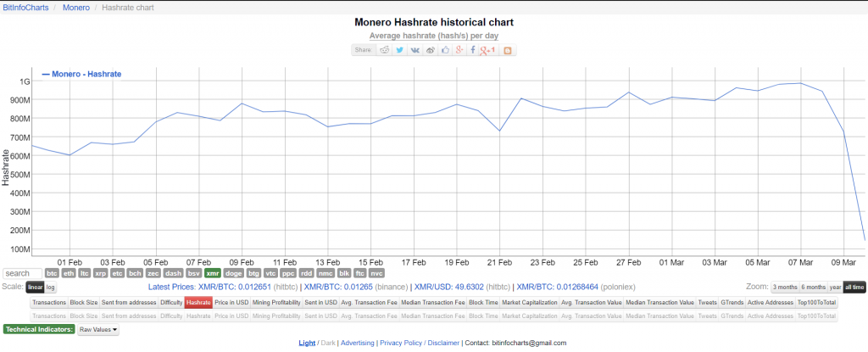Click the Google +1 icon

click(x=487, y=50)
